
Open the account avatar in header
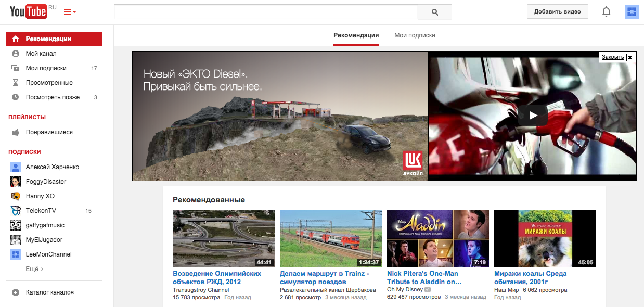pyautogui.click(x=632, y=12)
